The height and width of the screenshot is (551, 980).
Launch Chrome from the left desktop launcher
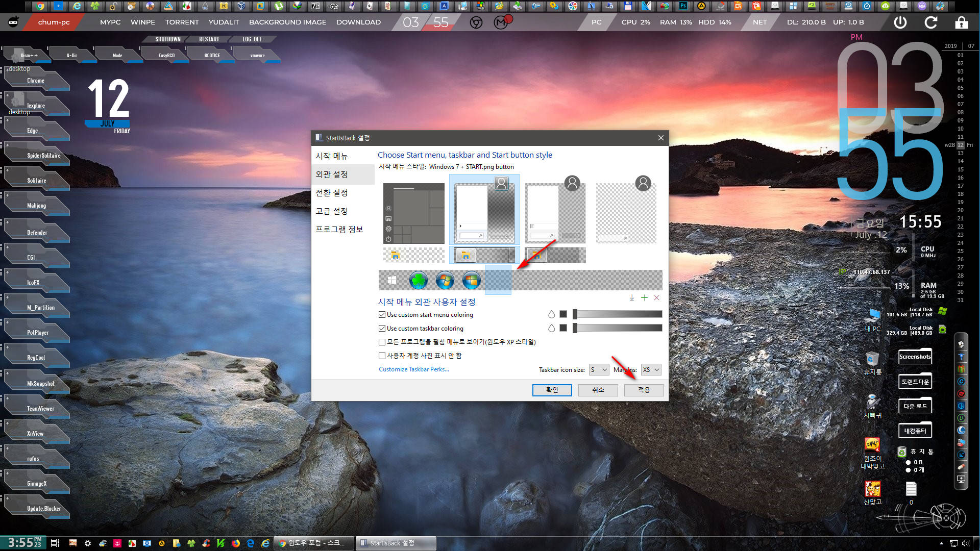click(36, 81)
